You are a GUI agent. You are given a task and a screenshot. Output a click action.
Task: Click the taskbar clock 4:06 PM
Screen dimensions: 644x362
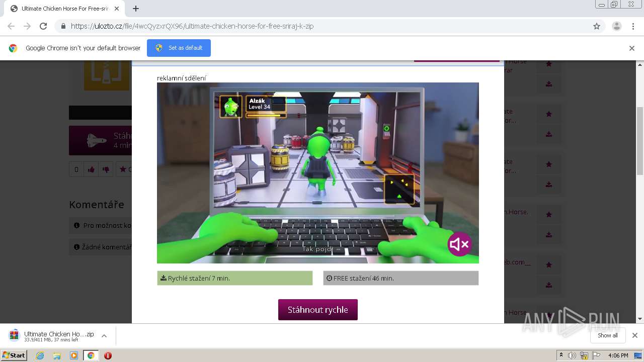pos(618,355)
